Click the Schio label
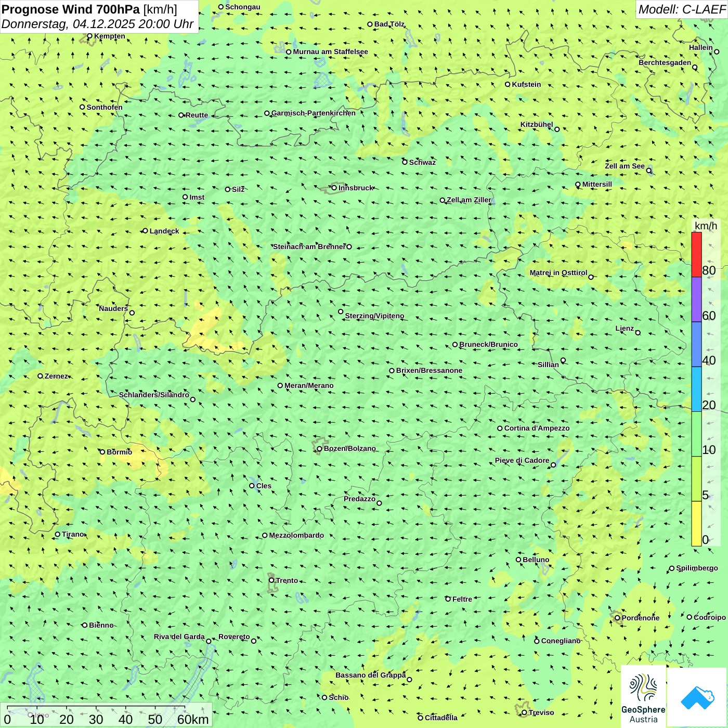This screenshot has width=728, height=728. [339, 698]
